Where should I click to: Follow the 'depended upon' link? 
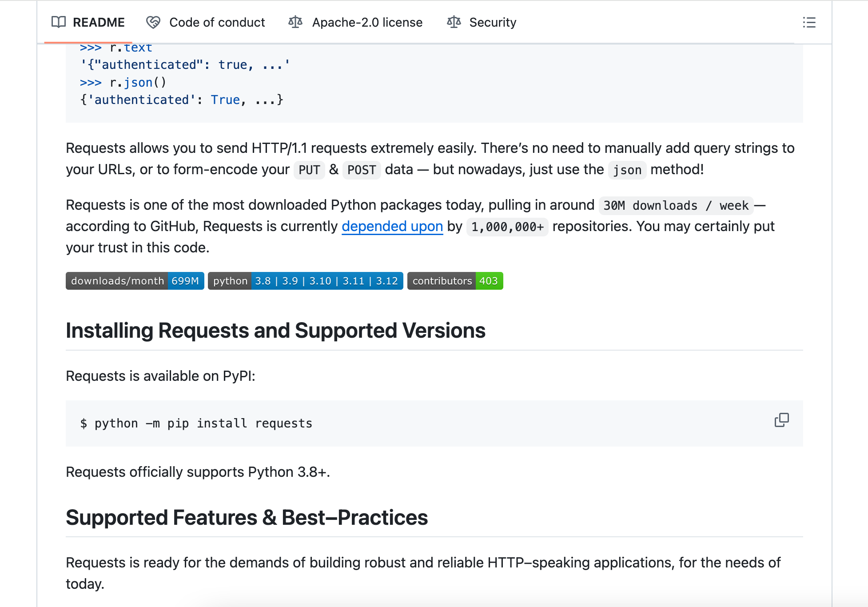392,226
